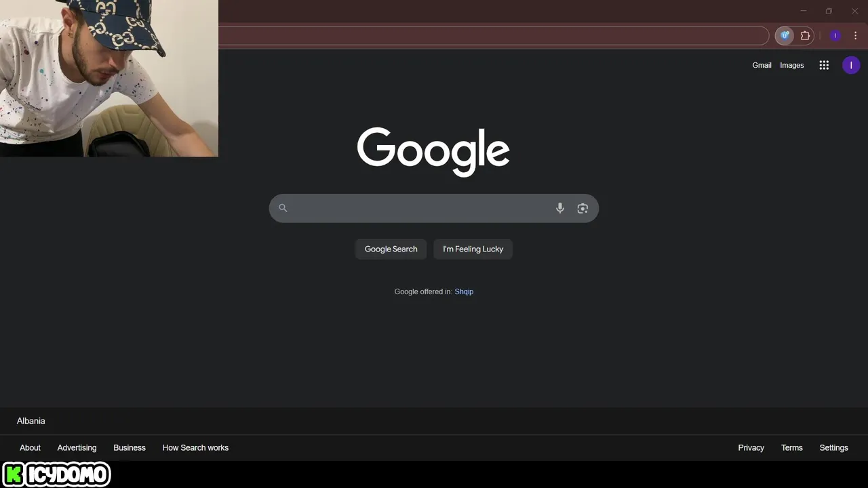Open How Search works link
The image size is (868, 488).
pos(195,448)
